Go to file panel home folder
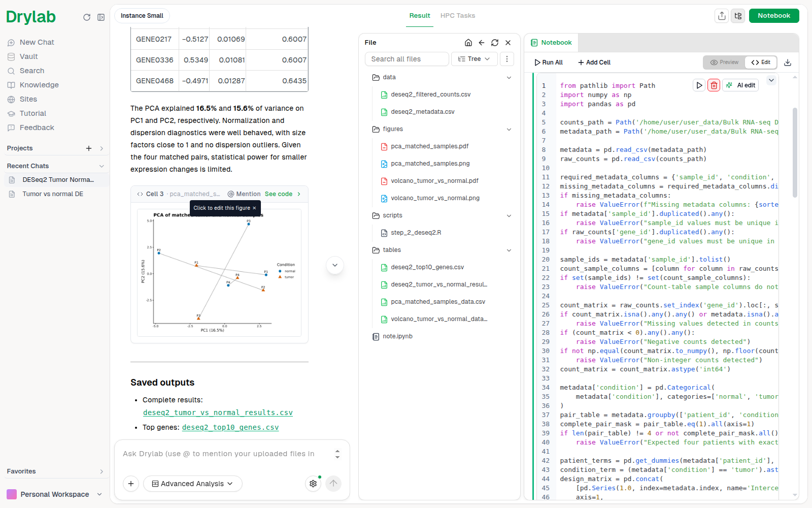This screenshot has width=812, height=508. pos(468,43)
